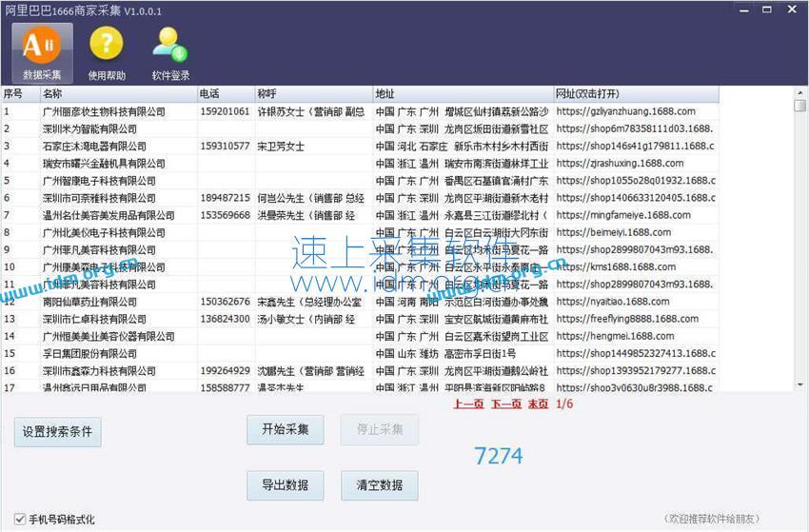Viewport: 809px width, 532px height.
Task: Select row 南阳仙草药业有限公司
Action: point(360,302)
